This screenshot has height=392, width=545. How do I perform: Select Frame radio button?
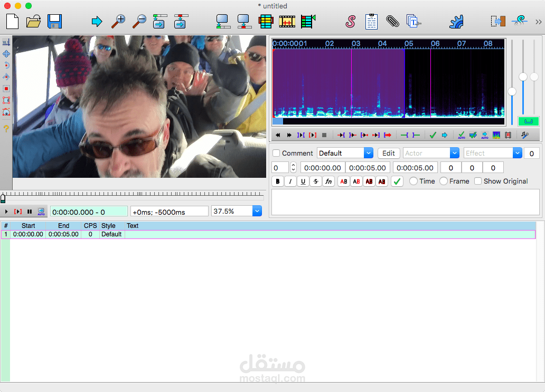[444, 181]
